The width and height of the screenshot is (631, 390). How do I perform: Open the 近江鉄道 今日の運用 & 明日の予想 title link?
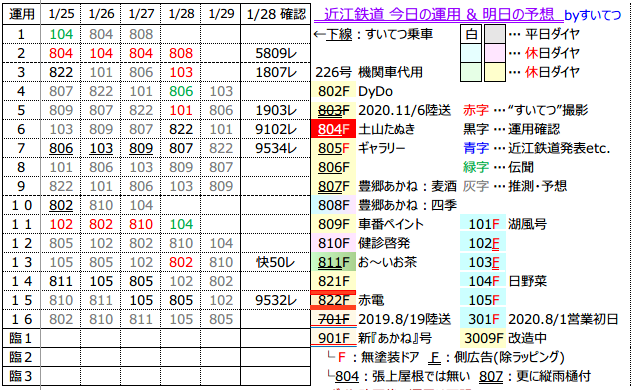438,15
